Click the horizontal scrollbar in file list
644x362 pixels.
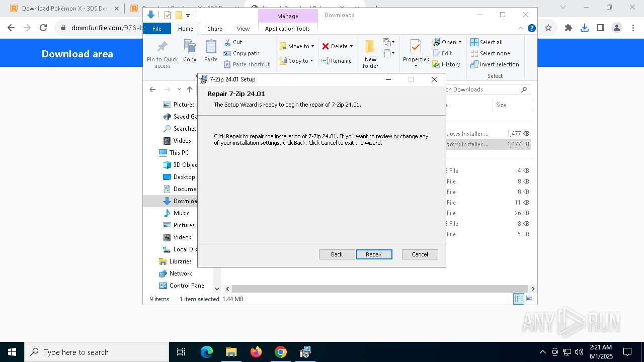coord(380,289)
